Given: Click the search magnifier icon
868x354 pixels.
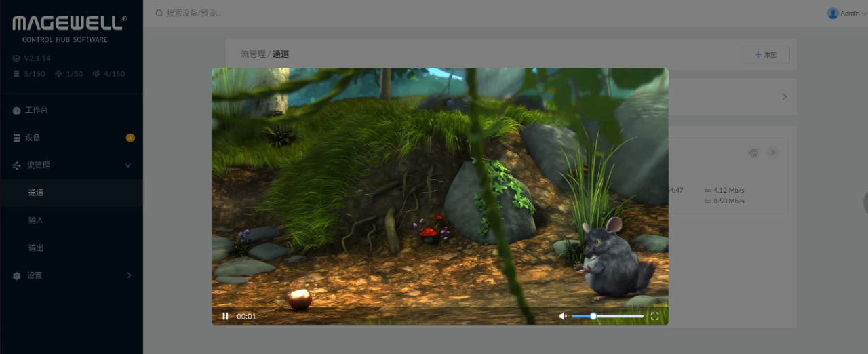Looking at the screenshot, I should tap(159, 13).
